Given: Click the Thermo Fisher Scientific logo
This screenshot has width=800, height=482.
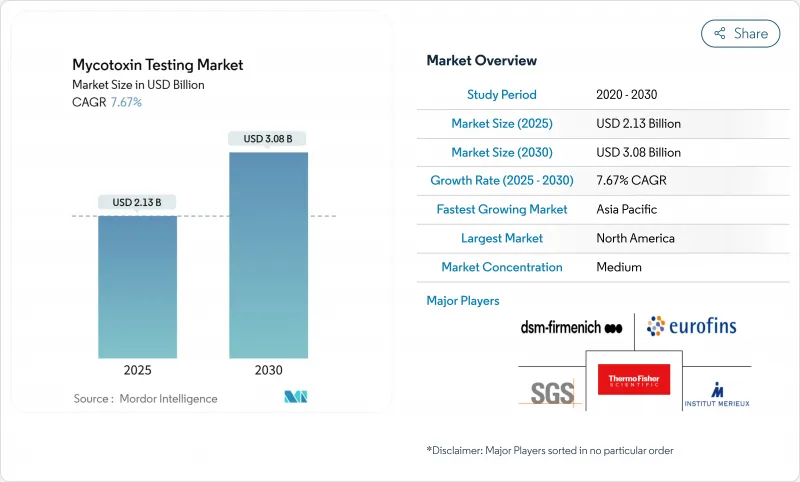Looking at the screenshot, I should (633, 380).
